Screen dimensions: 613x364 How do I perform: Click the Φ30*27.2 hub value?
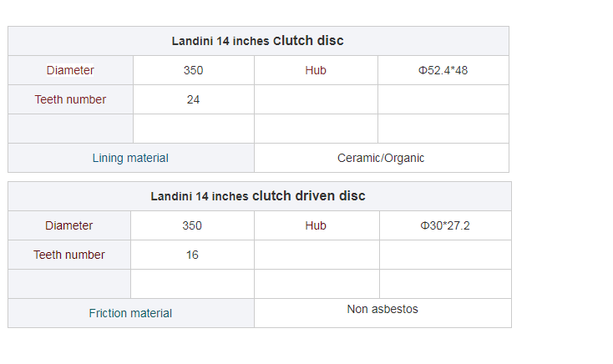pyautogui.click(x=445, y=225)
